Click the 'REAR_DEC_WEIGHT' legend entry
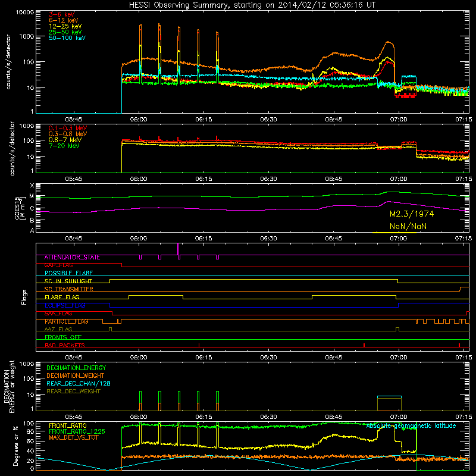Screen dimensions: 476x476 (x=73, y=392)
